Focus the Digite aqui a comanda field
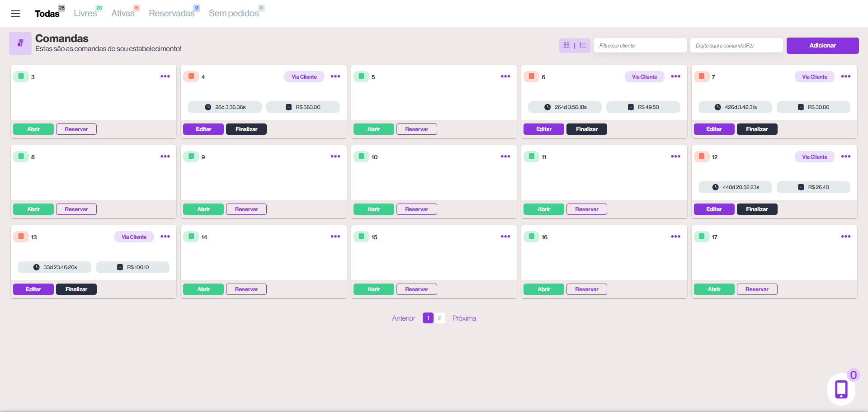 click(736, 46)
